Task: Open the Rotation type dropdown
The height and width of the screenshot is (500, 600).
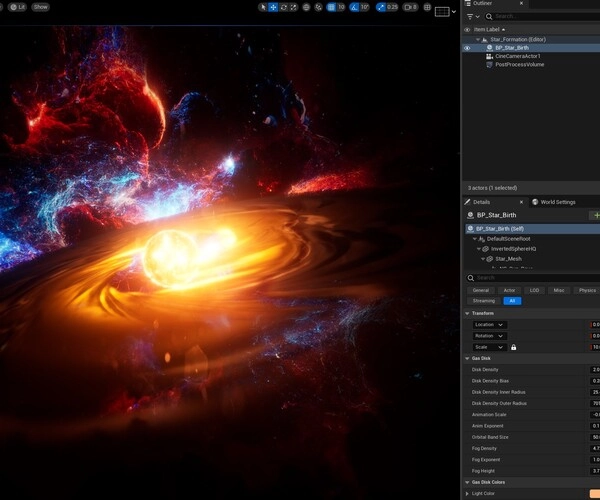Action: 489,336
